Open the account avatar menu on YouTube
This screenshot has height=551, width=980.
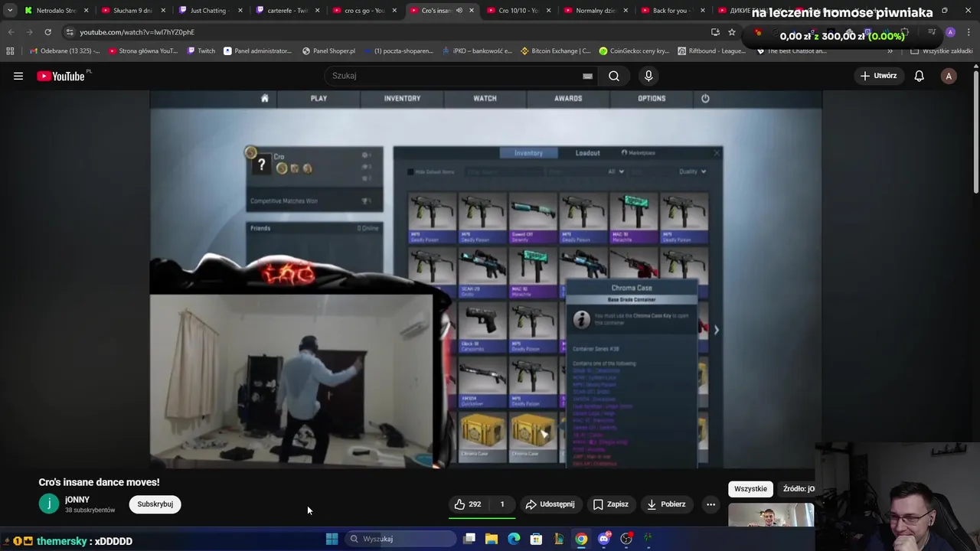[949, 76]
